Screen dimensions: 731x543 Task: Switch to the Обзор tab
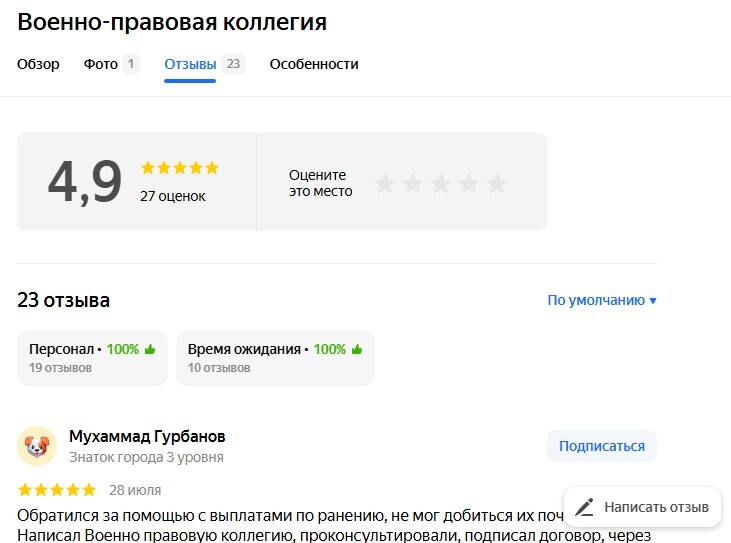[38, 64]
